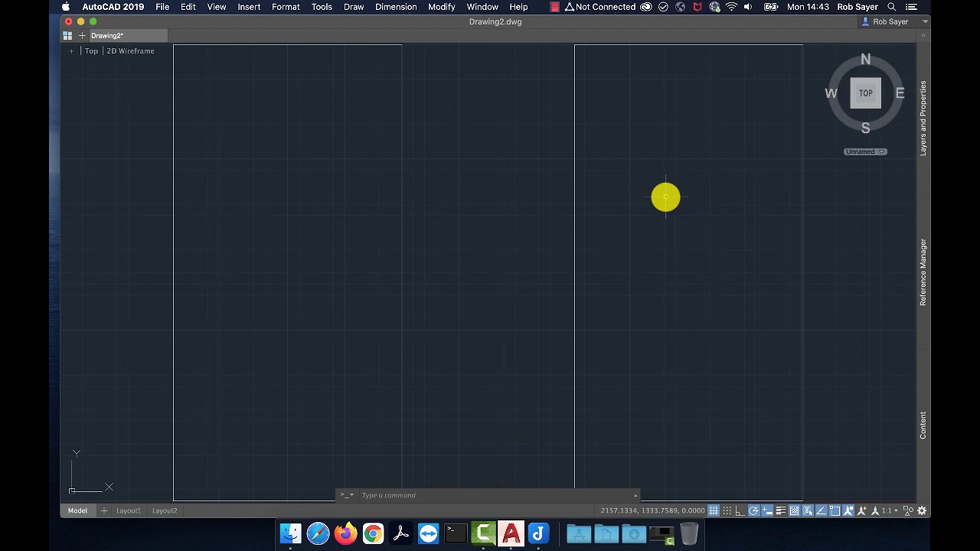Toggle snap mode dots icon
The width and height of the screenshot is (980, 551).
pyautogui.click(x=727, y=510)
